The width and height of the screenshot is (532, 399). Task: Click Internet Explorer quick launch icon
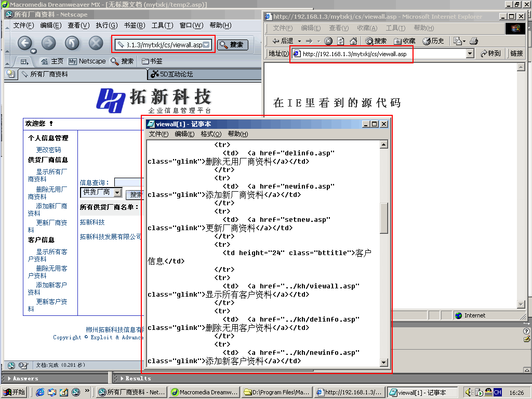tap(40, 392)
